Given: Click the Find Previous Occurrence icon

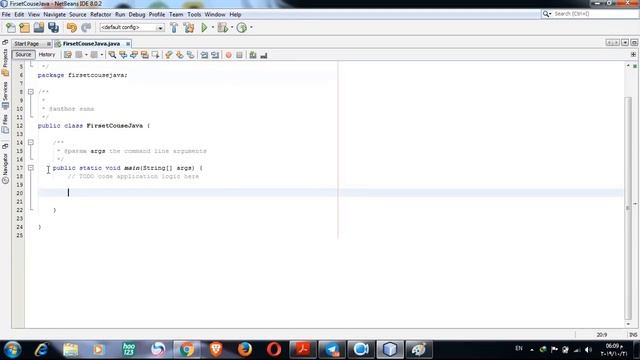Looking at the screenshot, I should point(123,55).
